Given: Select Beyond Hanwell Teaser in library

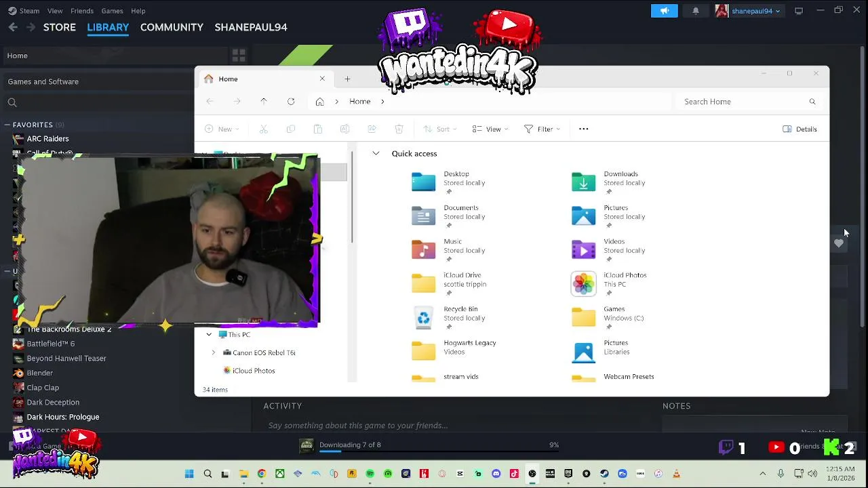Looking at the screenshot, I should pos(66,359).
